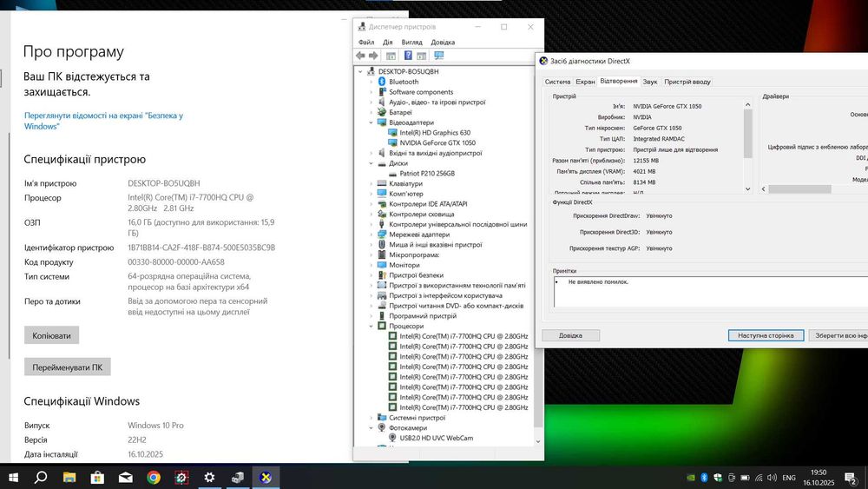Click volume speaker icon in system tray

[x=773, y=478]
